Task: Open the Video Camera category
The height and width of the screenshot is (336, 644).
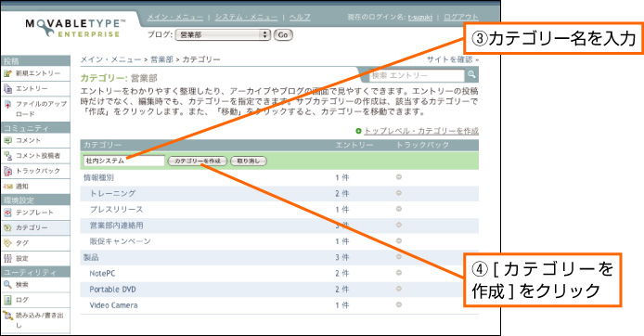Action: coord(113,305)
